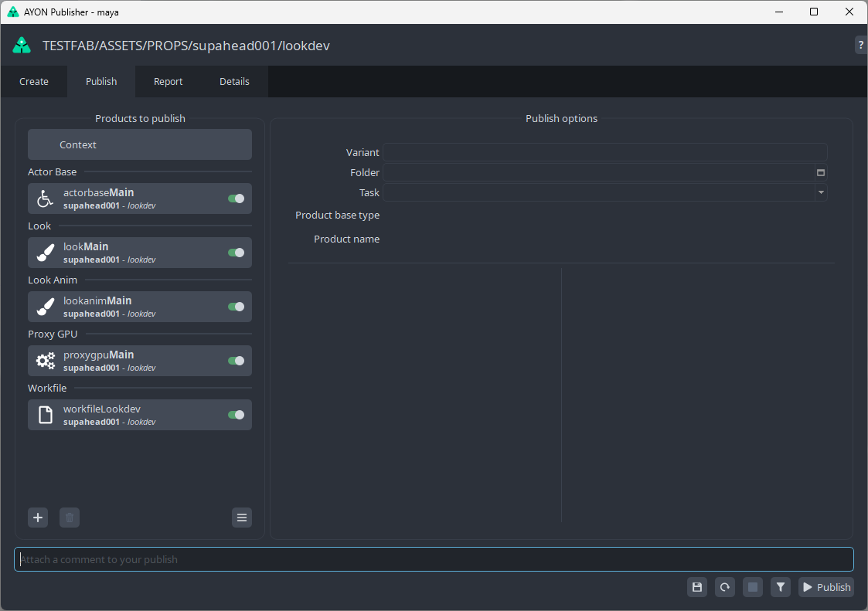Click the Task combo box field
Screen dimensions: 868x611
click(x=605, y=192)
